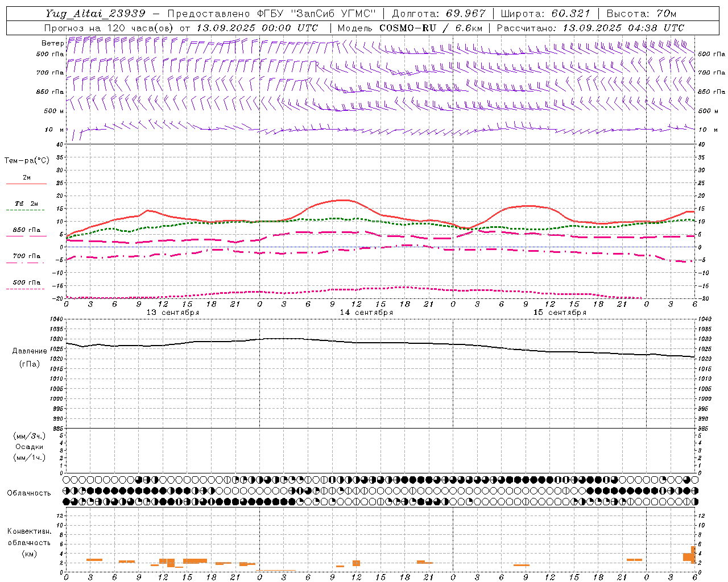Click the station title Yug_Altai_23939
The image size is (728, 582).
tap(96, 13)
